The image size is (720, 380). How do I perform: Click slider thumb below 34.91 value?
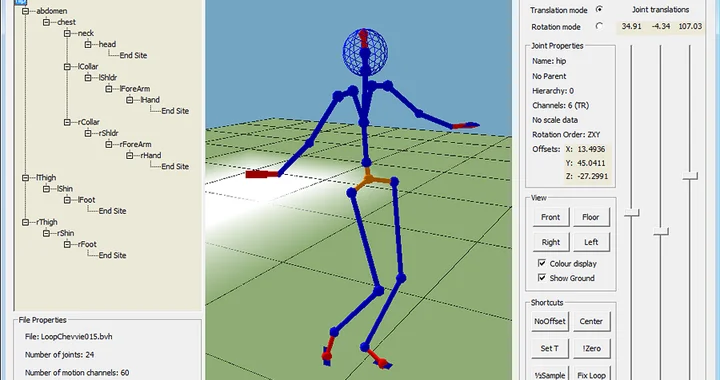point(632,213)
